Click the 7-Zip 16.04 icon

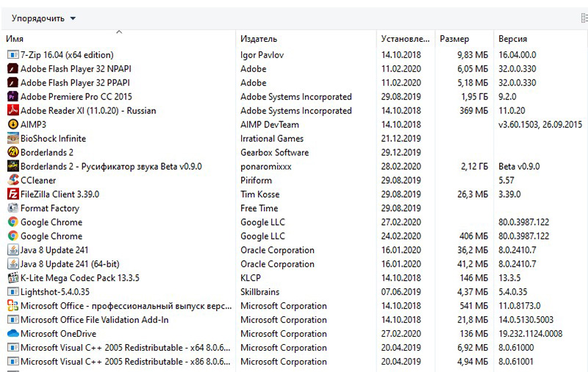tap(12, 54)
